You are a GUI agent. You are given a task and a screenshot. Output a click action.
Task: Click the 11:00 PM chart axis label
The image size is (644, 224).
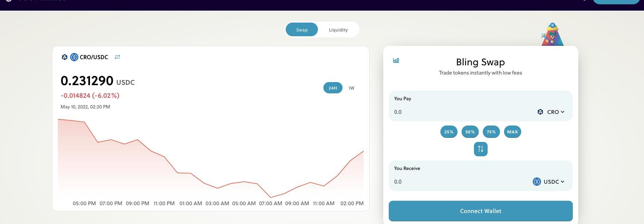[164, 203]
